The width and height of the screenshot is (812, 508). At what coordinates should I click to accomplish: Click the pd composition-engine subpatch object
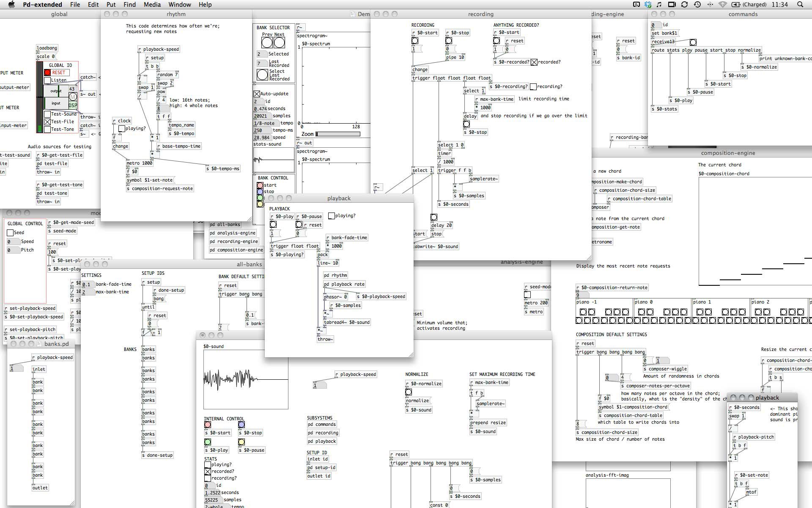tap(236, 250)
